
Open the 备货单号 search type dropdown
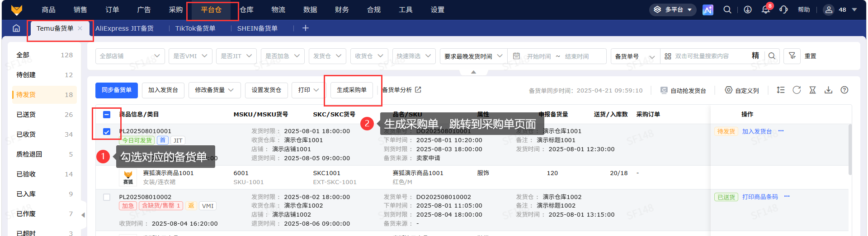point(635,56)
